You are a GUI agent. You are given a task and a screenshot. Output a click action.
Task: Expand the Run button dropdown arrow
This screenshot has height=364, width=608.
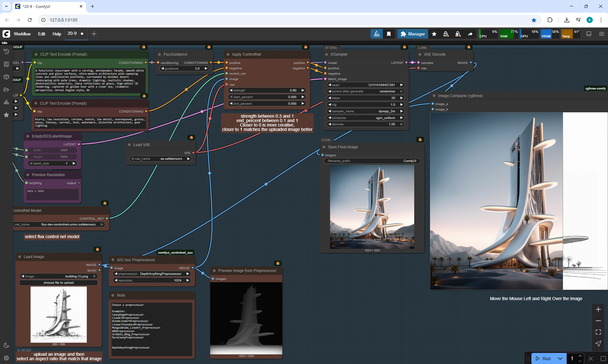click(x=560, y=358)
